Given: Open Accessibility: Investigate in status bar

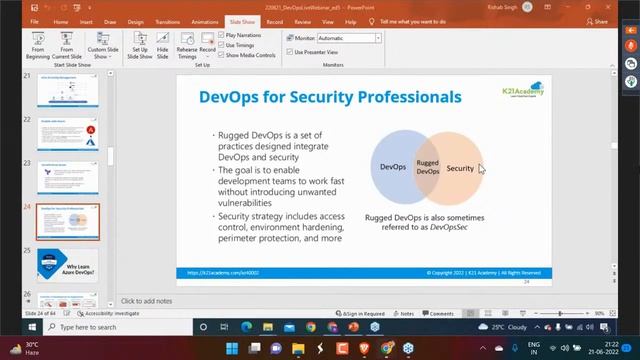Looking at the screenshot, I should [108, 313].
